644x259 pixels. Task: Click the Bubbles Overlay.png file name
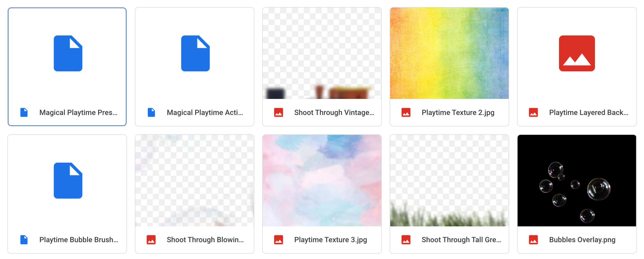tap(582, 240)
